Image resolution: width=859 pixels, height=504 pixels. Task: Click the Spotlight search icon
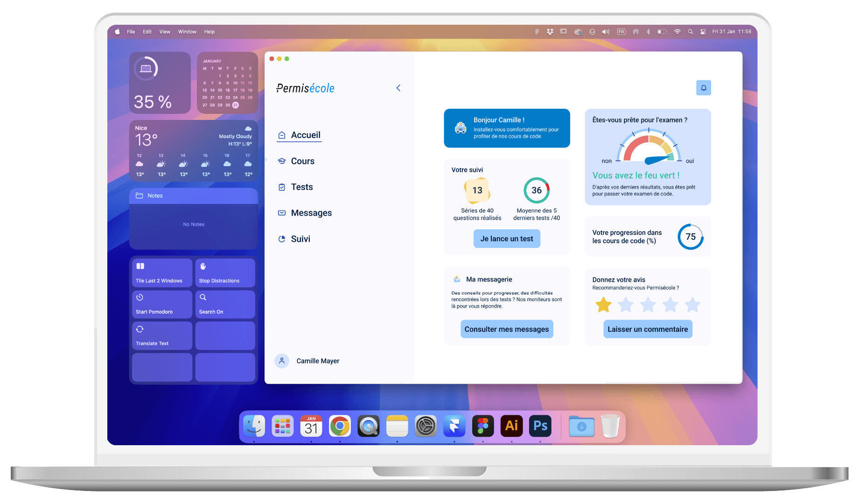(x=690, y=32)
